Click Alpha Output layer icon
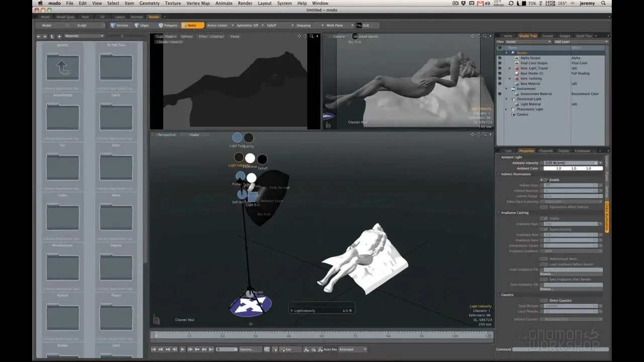 point(516,58)
